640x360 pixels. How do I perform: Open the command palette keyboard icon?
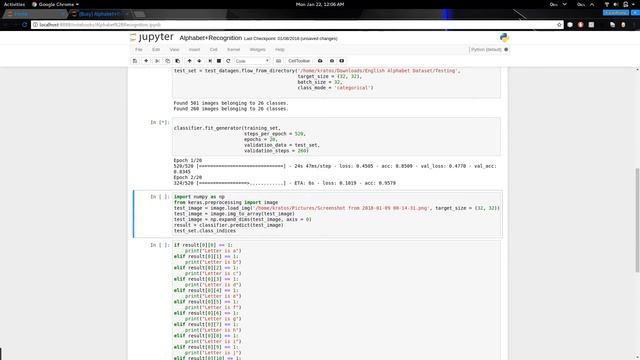tap(278, 61)
